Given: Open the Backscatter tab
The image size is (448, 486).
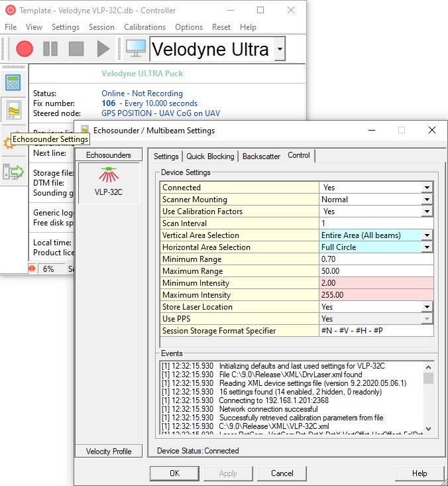Looking at the screenshot, I should [x=261, y=156].
